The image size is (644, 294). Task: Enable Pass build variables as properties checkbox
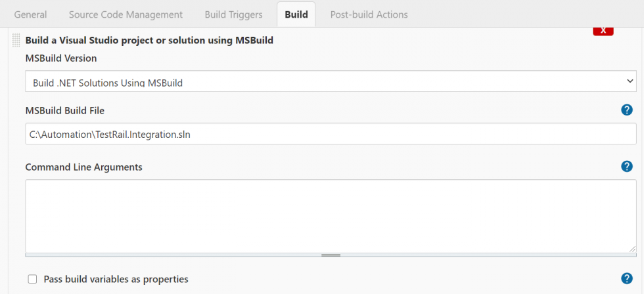pos(32,279)
